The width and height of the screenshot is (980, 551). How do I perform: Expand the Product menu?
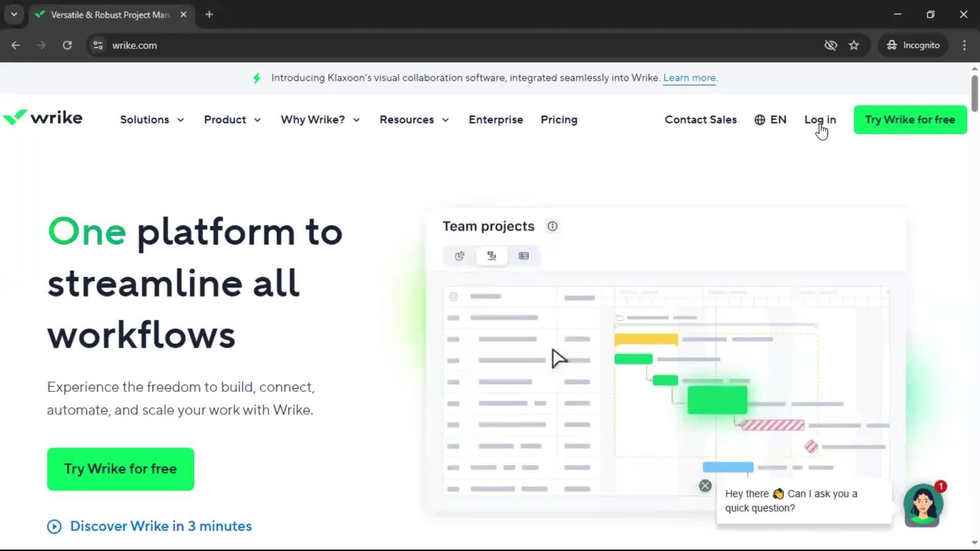coord(232,120)
